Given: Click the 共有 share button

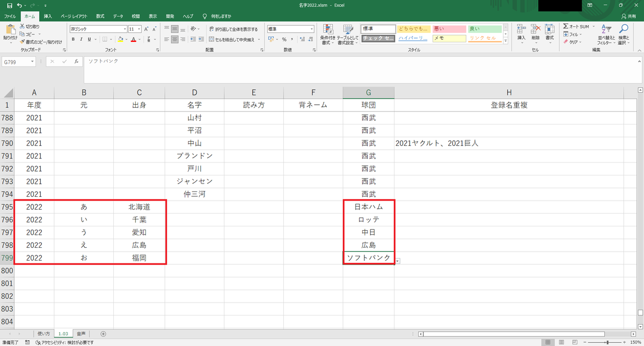Looking at the screenshot, I should [627, 16].
